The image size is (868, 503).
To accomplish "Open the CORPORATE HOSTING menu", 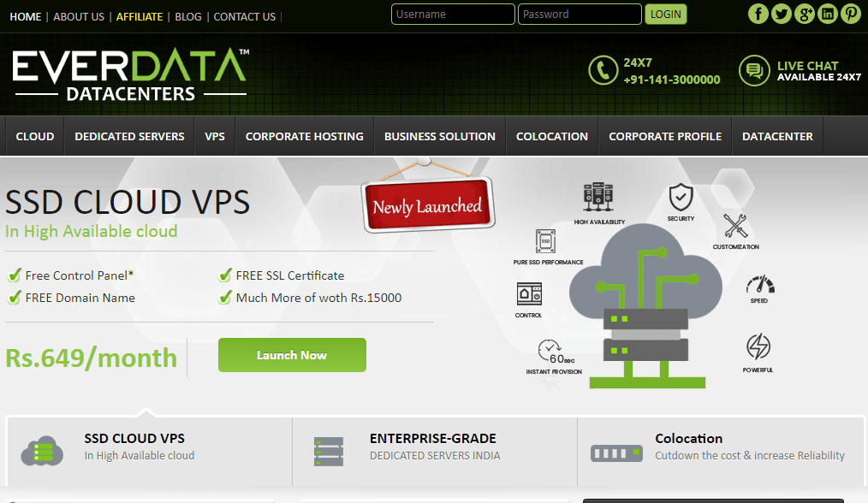I will pyautogui.click(x=305, y=136).
